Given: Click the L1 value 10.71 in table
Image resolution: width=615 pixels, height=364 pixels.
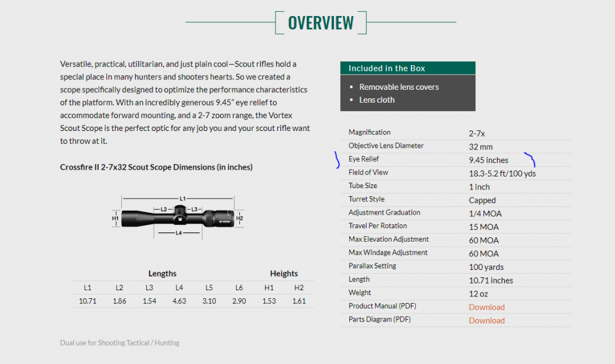Looking at the screenshot, I should (x=87, y=301).
